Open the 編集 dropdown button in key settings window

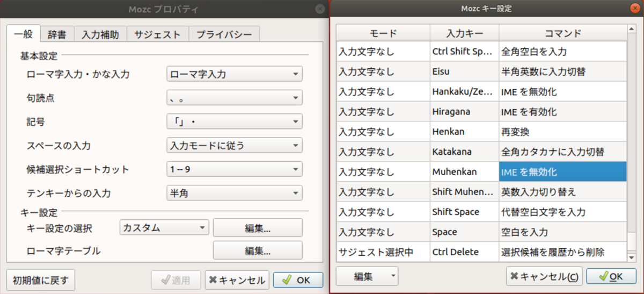coord(367,276)
